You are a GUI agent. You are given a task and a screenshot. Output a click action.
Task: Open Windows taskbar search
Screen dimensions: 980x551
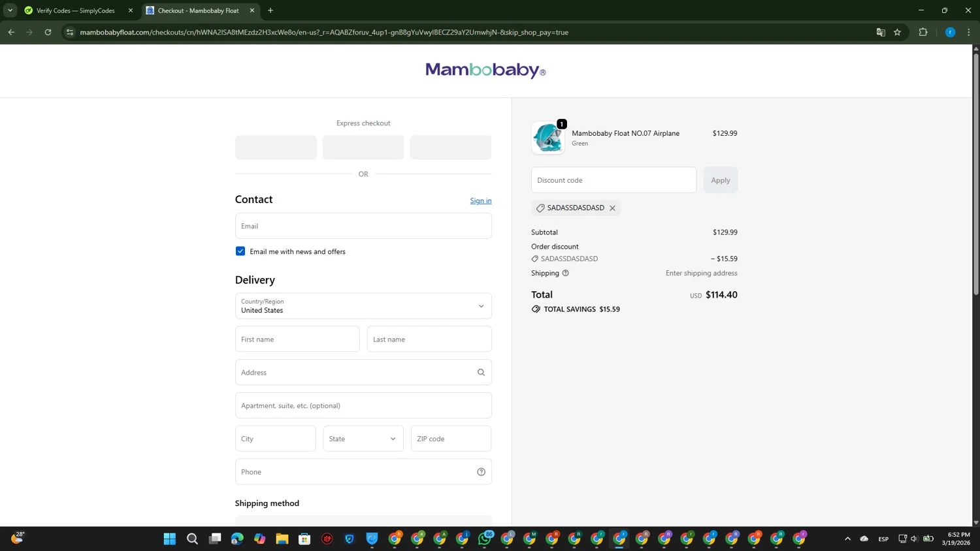(192, 539)
